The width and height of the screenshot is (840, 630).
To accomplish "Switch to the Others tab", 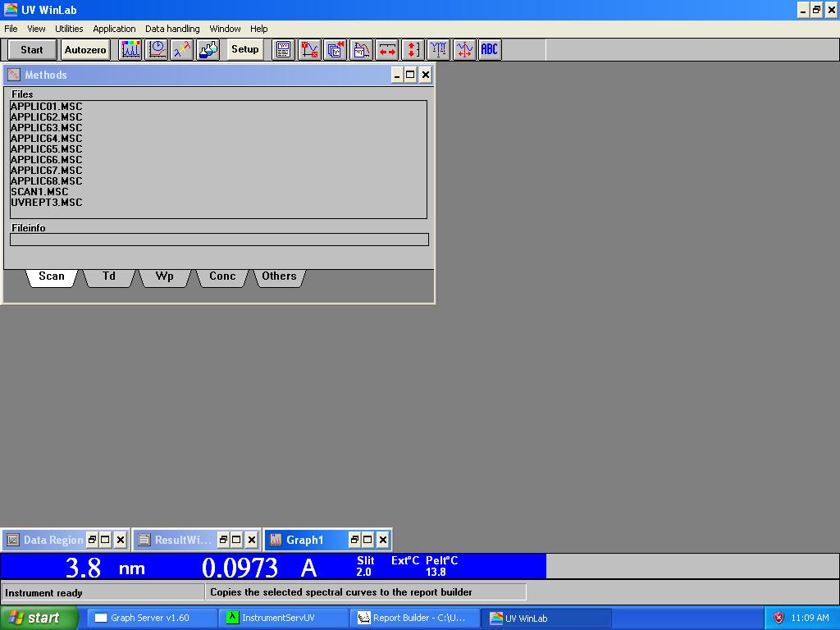I will click(279, 276).
